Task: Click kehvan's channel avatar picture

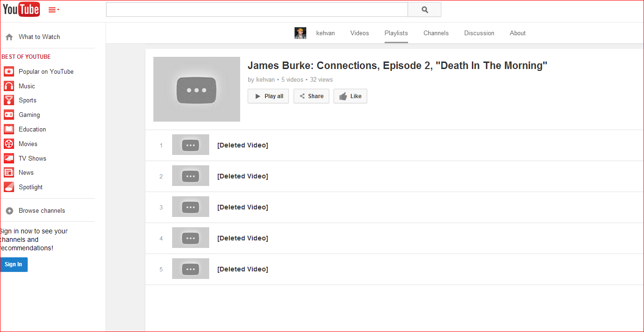Action: click(300, 33)
